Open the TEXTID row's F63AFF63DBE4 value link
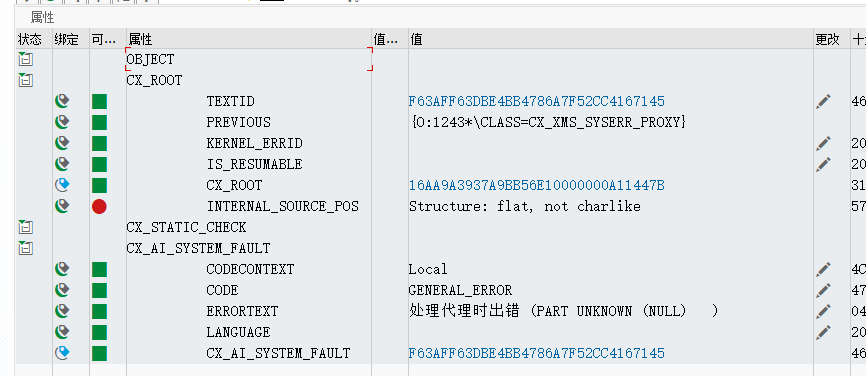 coord(537,101)
